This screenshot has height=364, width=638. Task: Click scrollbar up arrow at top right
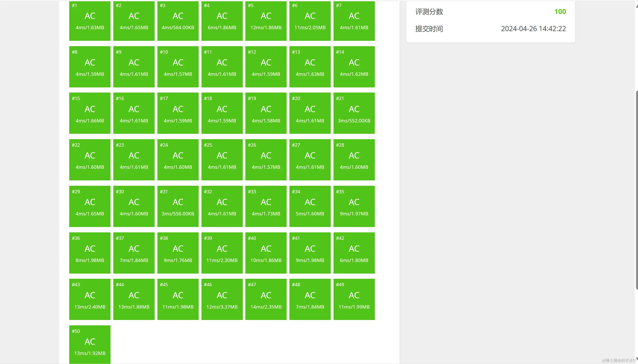pyautogui.click(x=636, y=6)
